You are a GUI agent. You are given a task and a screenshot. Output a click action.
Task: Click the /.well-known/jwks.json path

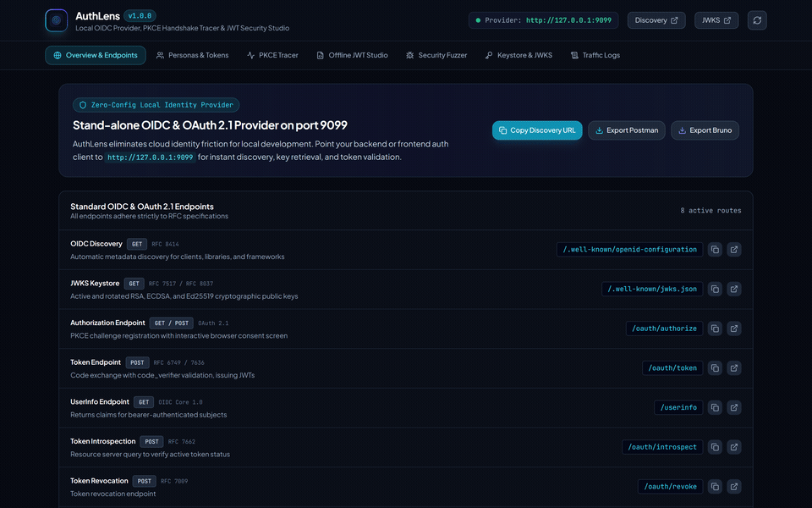pos(652,289)
